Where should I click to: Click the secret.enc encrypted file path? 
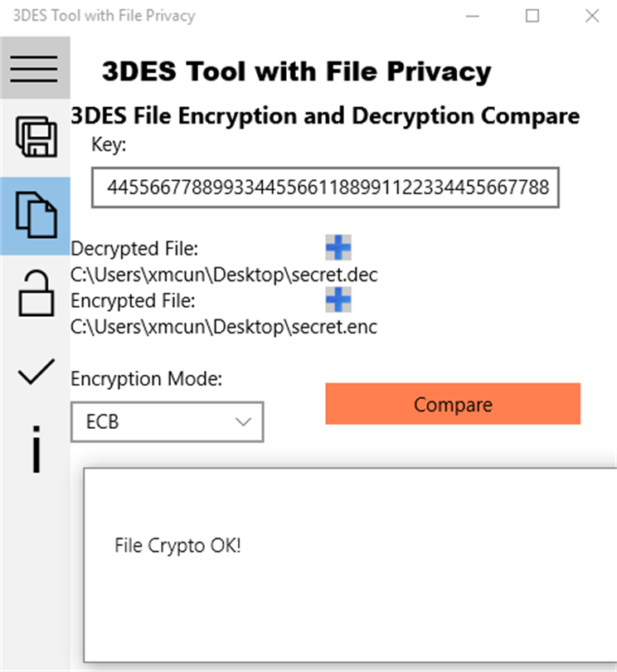(224, 326)
